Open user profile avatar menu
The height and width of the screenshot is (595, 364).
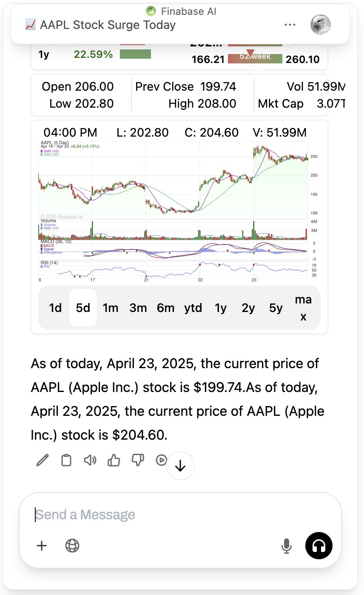point(321,25)
